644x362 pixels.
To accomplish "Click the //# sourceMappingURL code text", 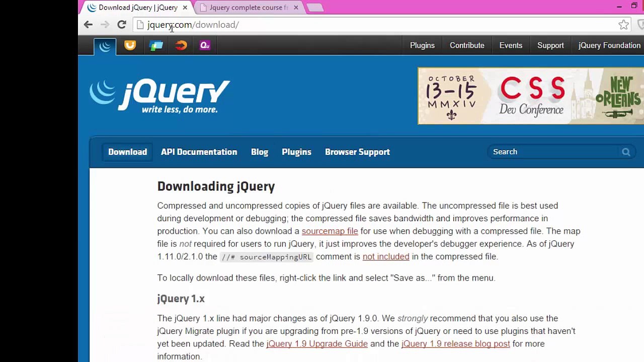I will point(267,257).
